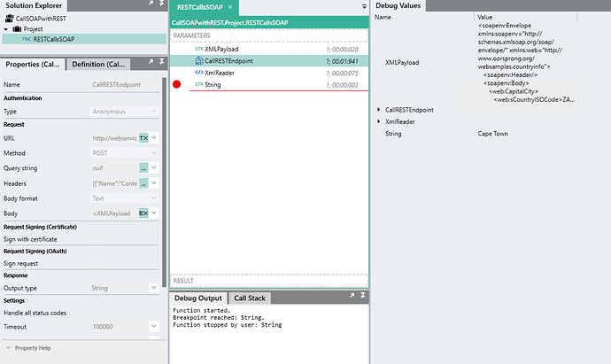Expand the CallRESTEndpoint debug value

(378, 110)
